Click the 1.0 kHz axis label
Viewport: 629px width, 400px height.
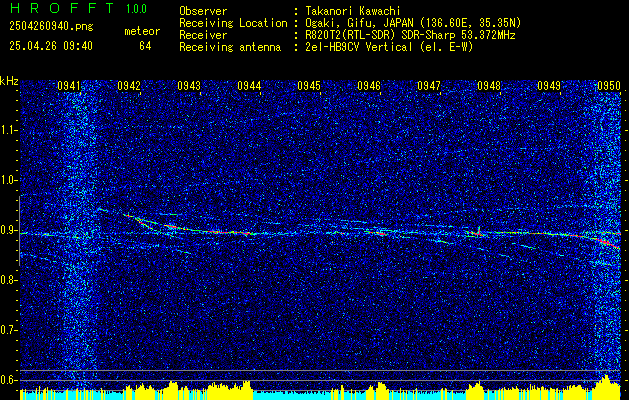coord(9,180)
